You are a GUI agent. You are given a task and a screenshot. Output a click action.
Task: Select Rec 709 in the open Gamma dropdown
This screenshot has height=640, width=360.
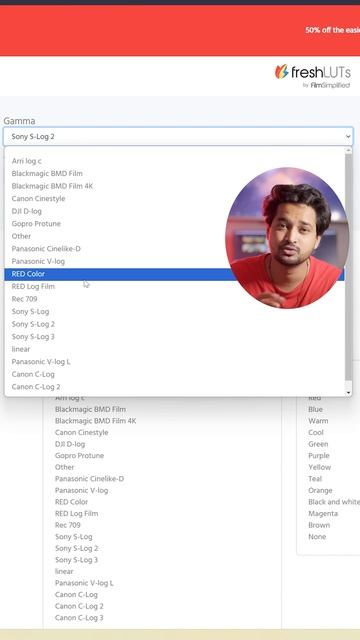(174, 299)
